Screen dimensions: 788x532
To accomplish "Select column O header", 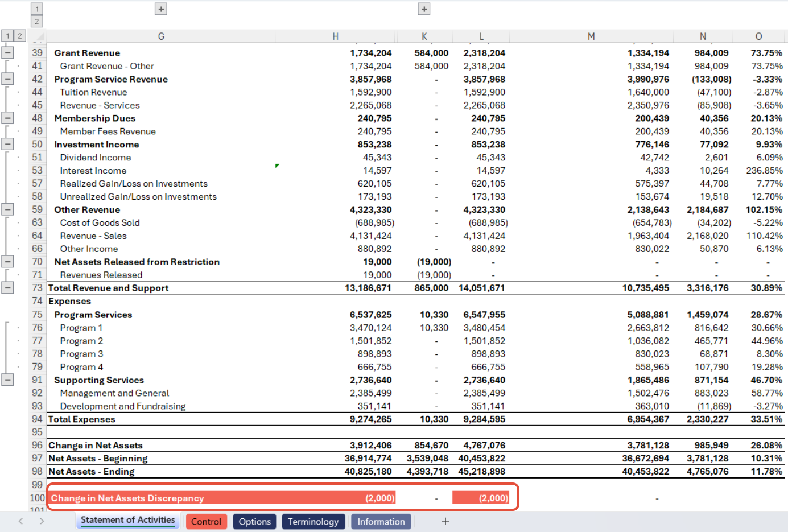I will point(758,36).
